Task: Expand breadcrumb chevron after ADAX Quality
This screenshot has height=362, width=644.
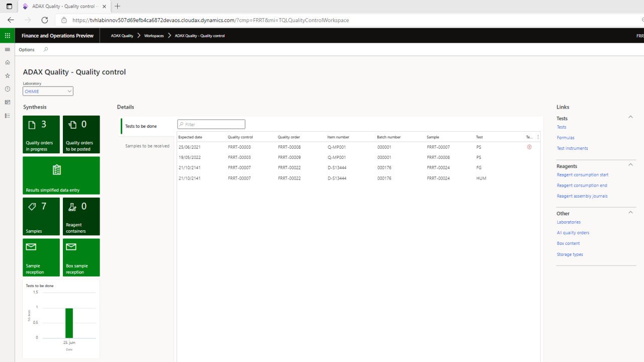Action: (138, 36)
